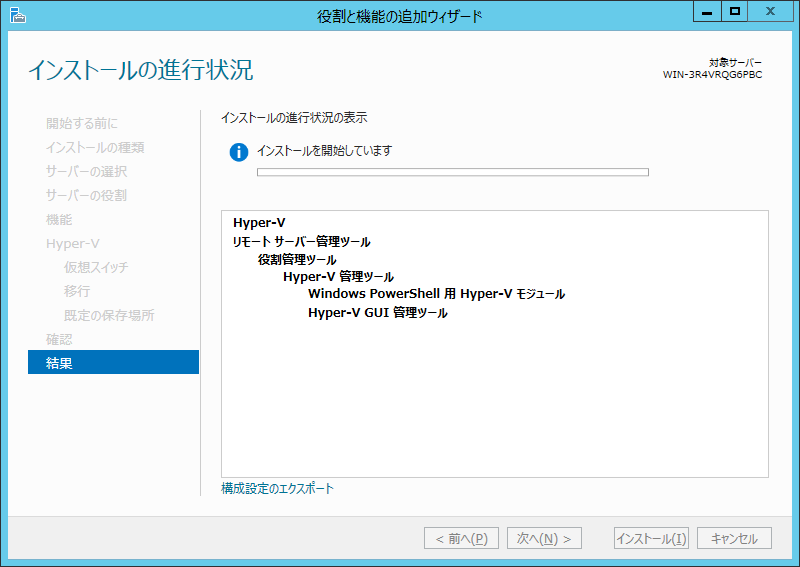Click the blue information icon
The image size is (800, 567).
click(239, 152)
